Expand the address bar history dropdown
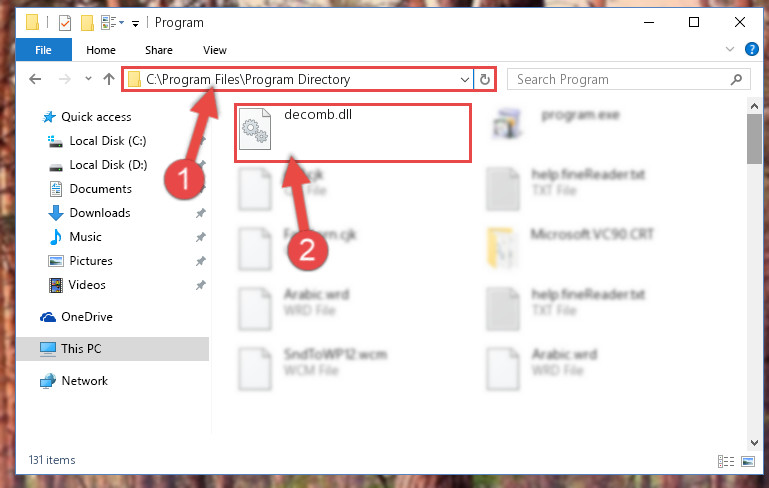Viewport: 769px width, 488px height. coord(464,79)
